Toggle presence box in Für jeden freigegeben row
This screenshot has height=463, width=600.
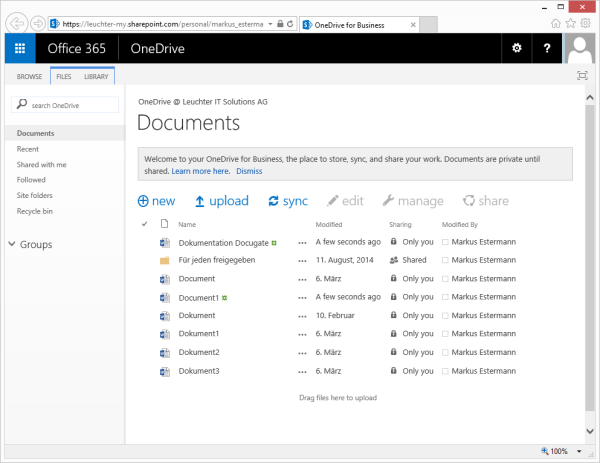click(445, 260)
